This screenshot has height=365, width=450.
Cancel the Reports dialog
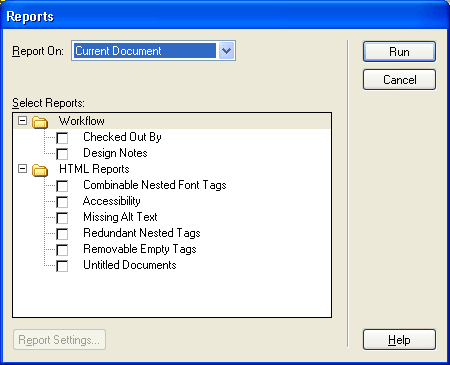(x=399, y=80)
